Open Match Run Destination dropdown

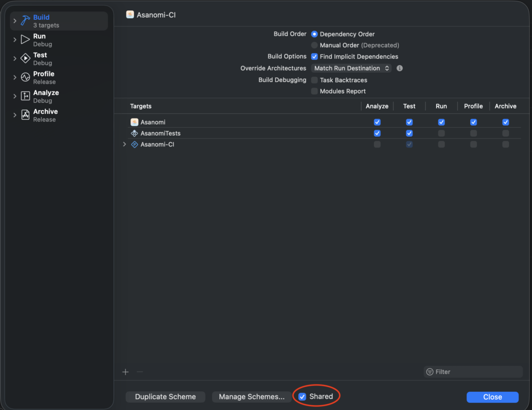pos(352,68)
